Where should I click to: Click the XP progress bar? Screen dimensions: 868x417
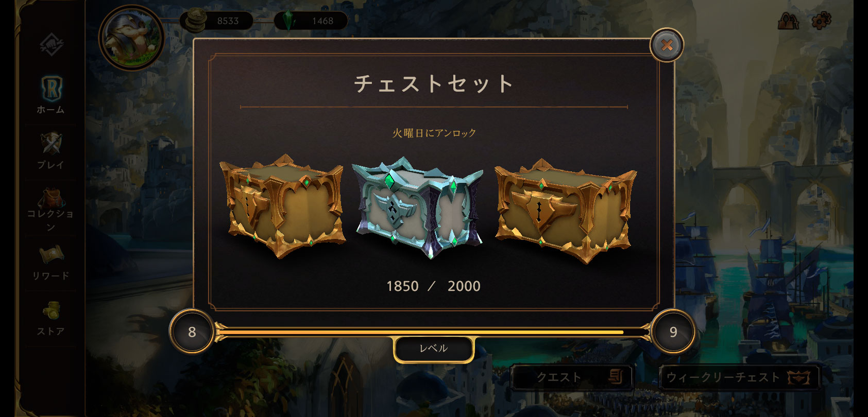click(432, 332)
